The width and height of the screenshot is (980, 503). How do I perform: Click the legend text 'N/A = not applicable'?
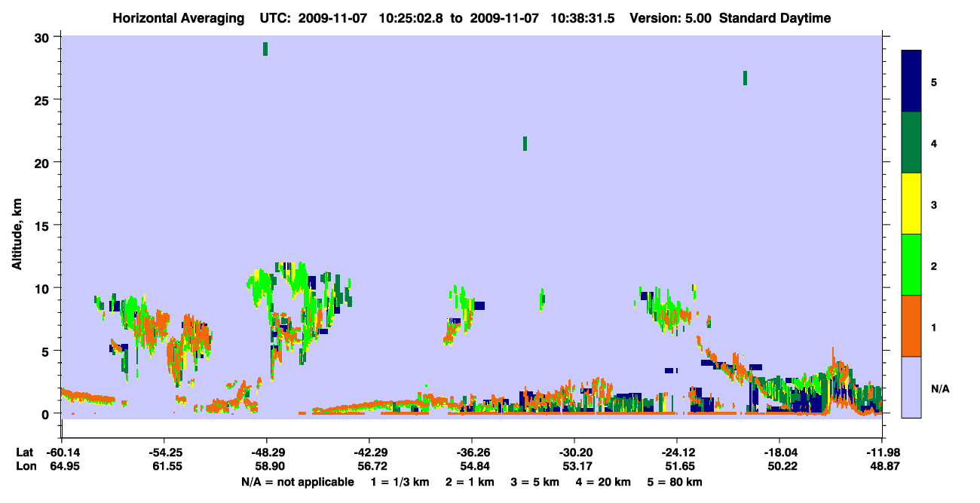coord(298,482)
